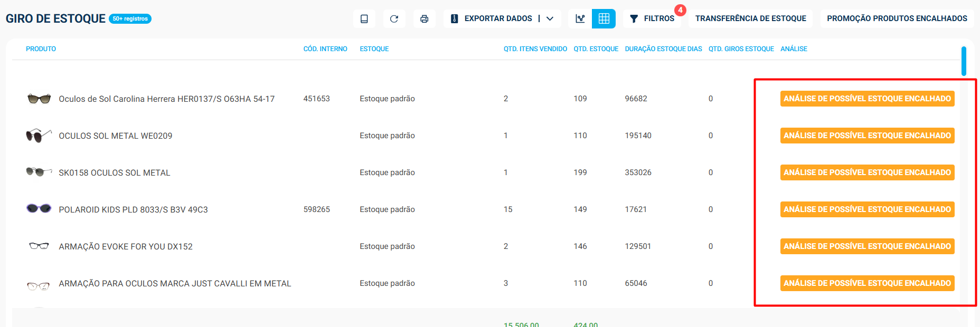Sort by Produto column header
980x327 pixels.
pyautogui.click(x=41, y=49)
